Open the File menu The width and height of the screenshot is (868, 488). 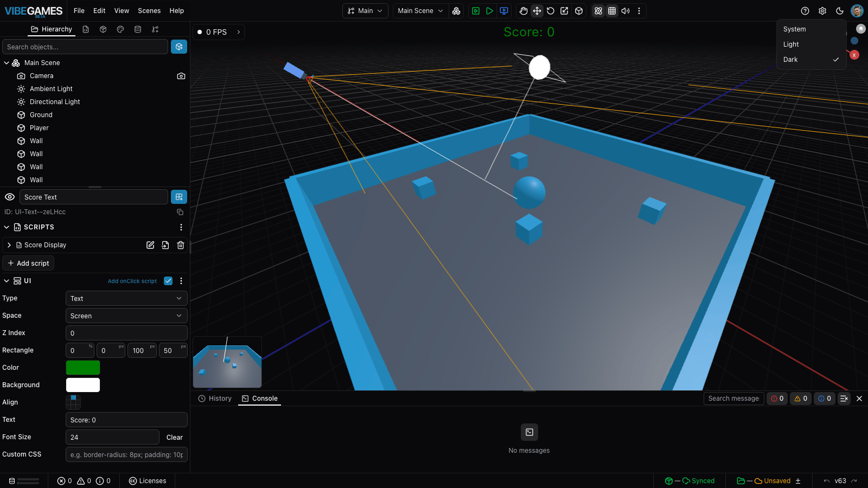coord(79,11)
